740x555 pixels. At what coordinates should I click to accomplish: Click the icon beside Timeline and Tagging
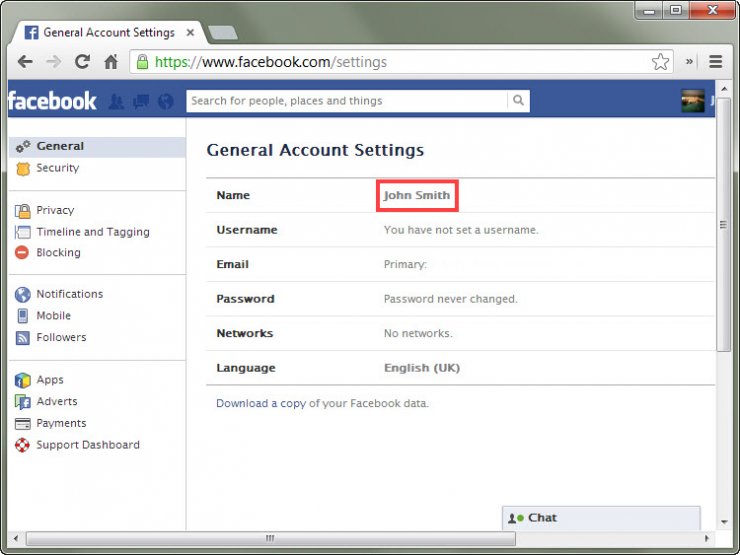click(x=22, y=232)
